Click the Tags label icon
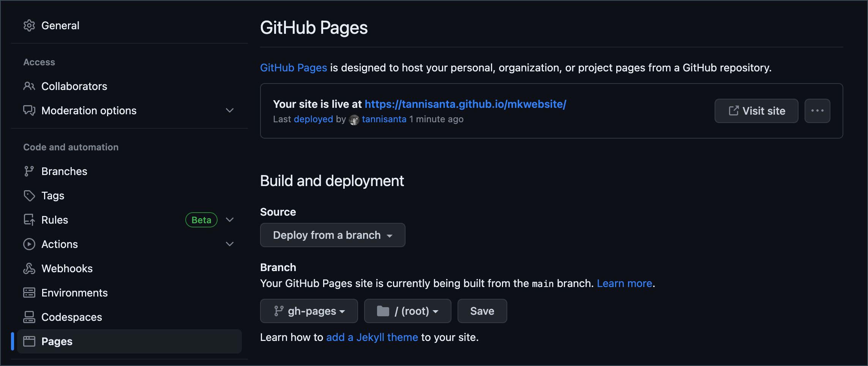Image resolution: width=868 pixels, height=366 pixels. [29, 196]
